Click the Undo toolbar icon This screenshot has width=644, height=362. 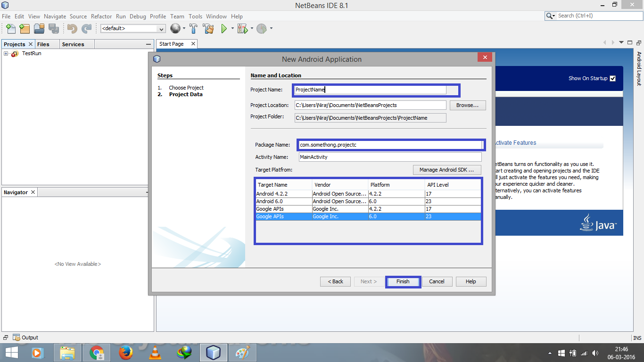(x=72, y=29)
